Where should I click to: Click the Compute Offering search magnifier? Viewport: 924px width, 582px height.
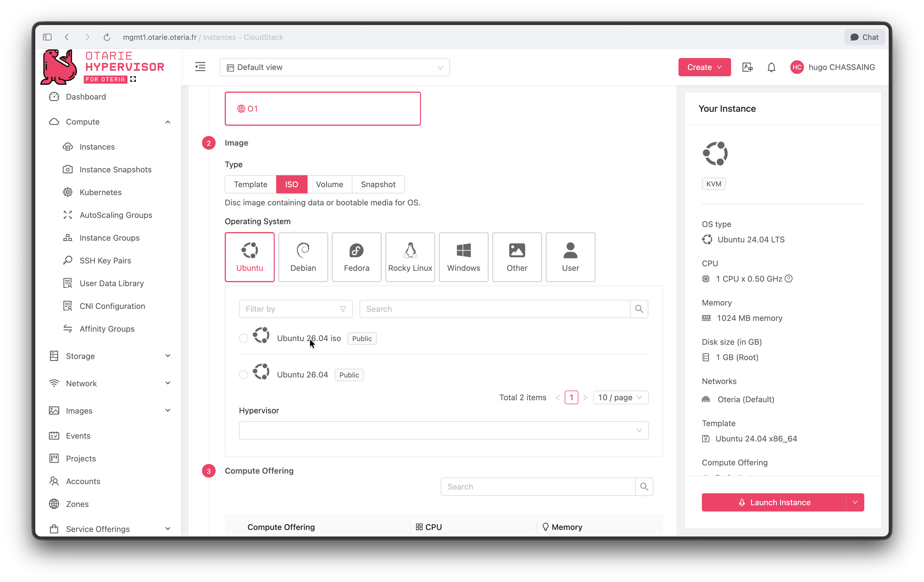coord(644,486)
